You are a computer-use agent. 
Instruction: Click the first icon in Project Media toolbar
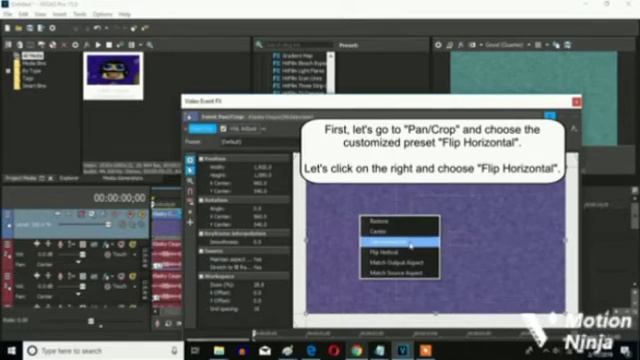pos(8,45)
